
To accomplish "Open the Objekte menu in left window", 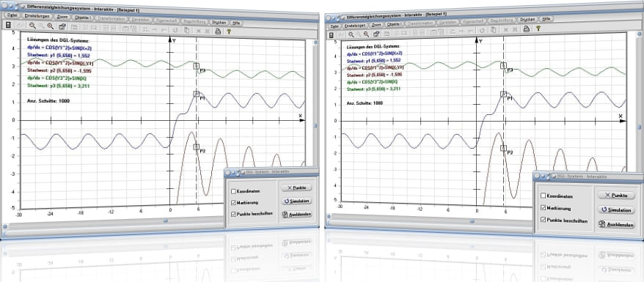I will (83, 18).
